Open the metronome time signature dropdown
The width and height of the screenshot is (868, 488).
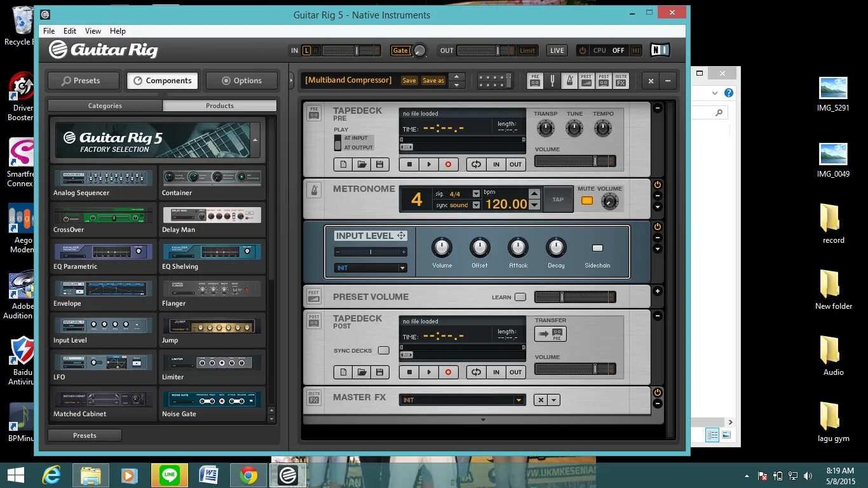click(476, 194)
